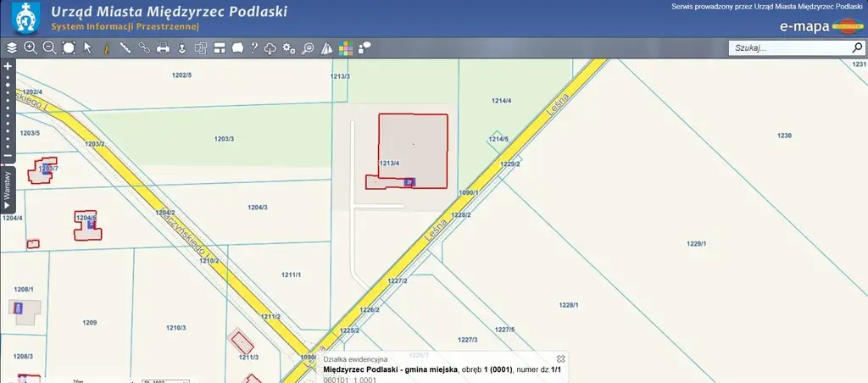Open the settings gears icon
868x383 pixels.
[289, 48]
